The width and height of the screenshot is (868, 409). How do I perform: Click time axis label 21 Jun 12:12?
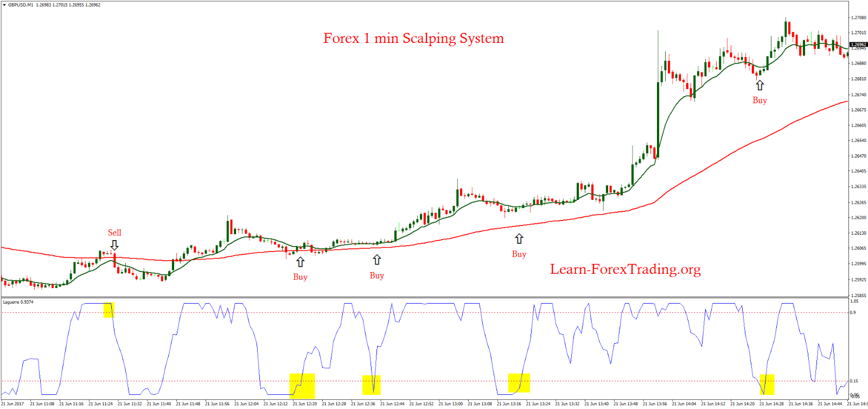click(276, 404)
